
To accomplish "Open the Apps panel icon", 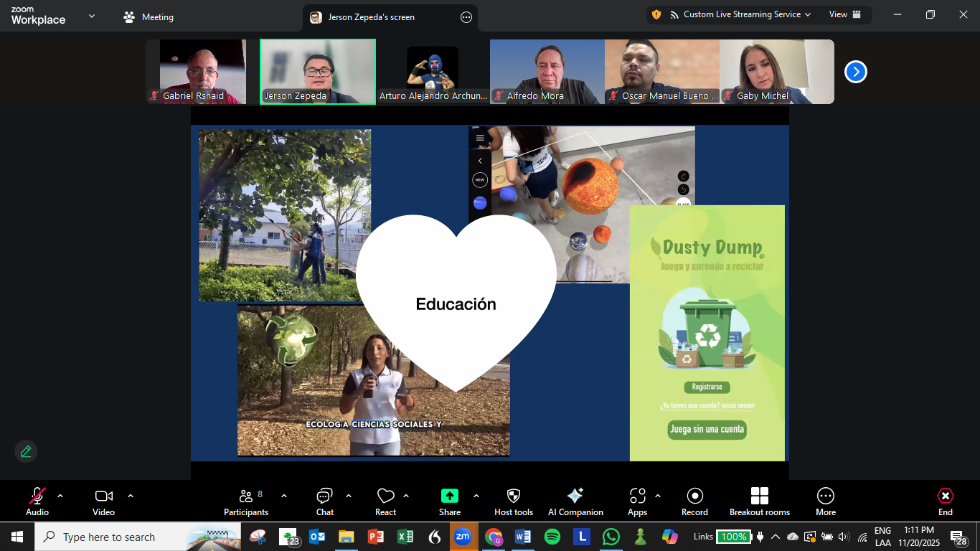I will pos(637,496).
